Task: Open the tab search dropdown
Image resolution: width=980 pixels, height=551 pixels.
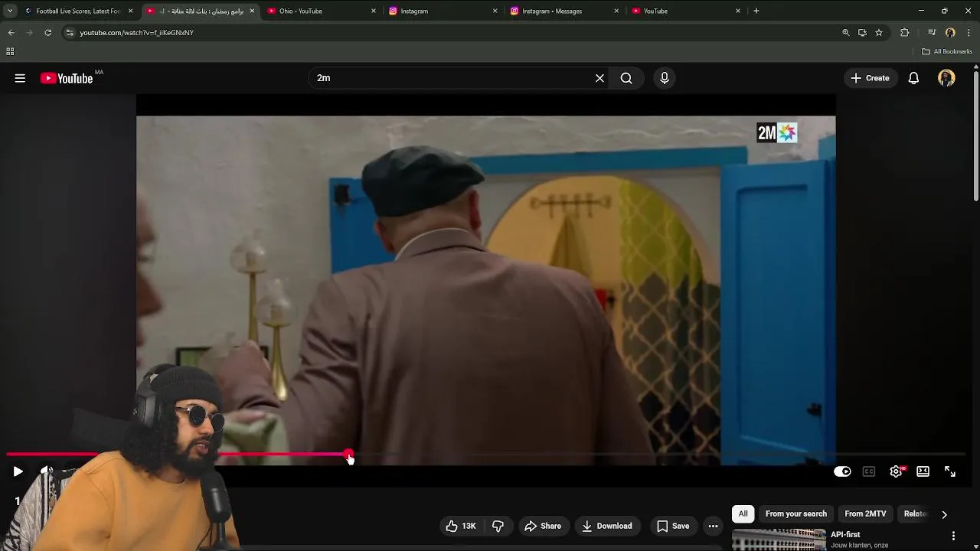Action: click(9, 11)
